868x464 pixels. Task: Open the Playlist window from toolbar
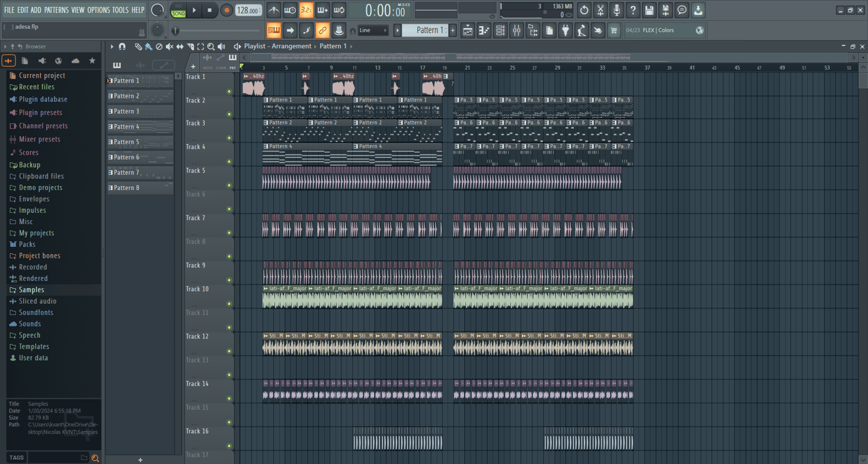[468, 30]
